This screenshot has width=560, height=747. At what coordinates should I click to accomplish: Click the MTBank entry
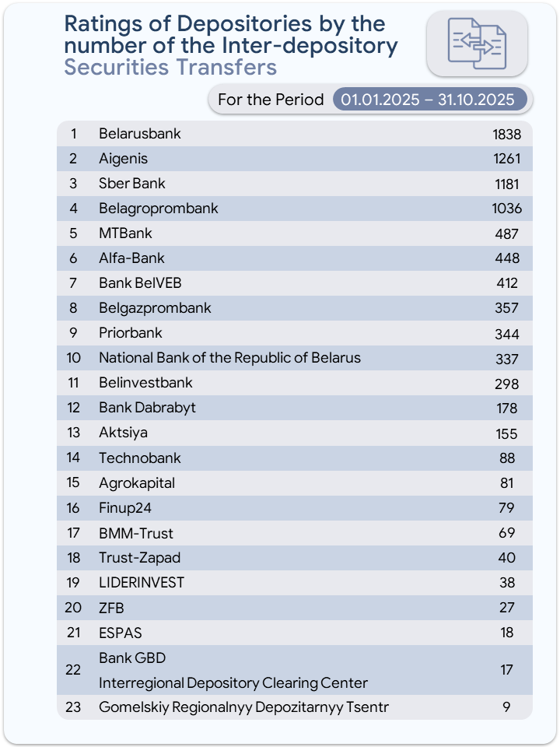(x=125, y=233)
